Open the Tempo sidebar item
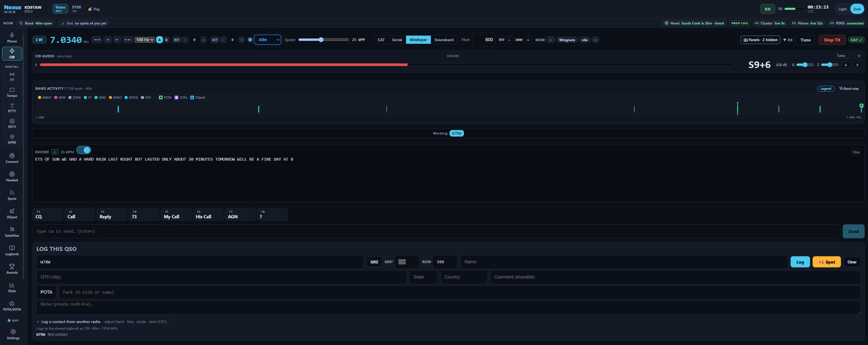 coord(12,92)
